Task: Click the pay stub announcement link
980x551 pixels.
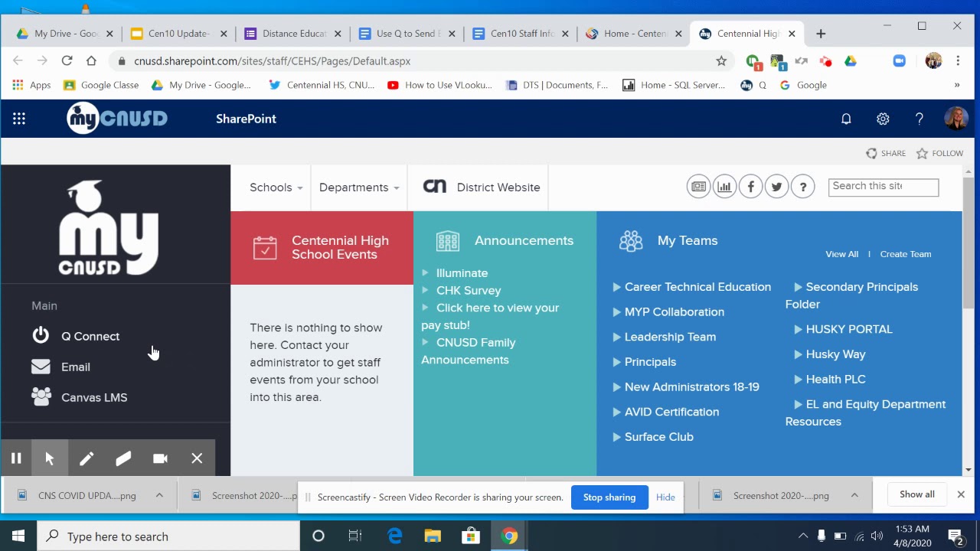Action: click(x=490, y=316)
